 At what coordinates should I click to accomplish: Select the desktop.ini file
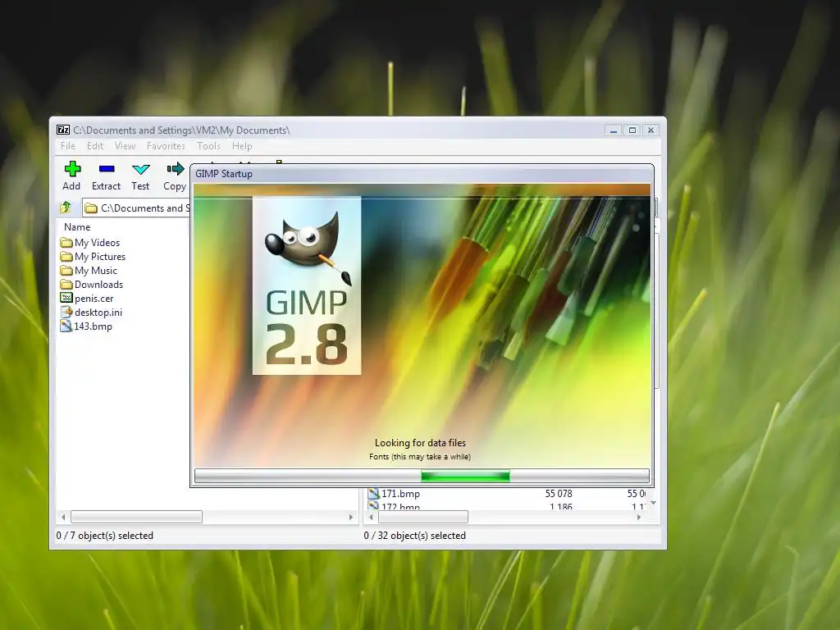[91, 313]
